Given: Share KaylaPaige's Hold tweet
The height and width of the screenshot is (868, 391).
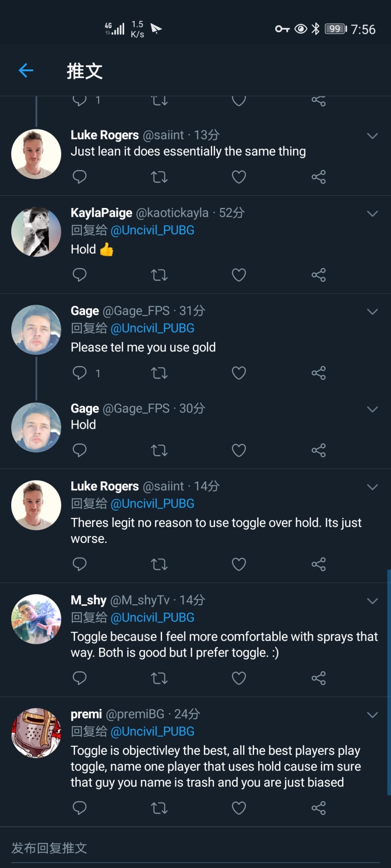Looking at the screenshot, I should pyautogui.click(x=319, y=275).
